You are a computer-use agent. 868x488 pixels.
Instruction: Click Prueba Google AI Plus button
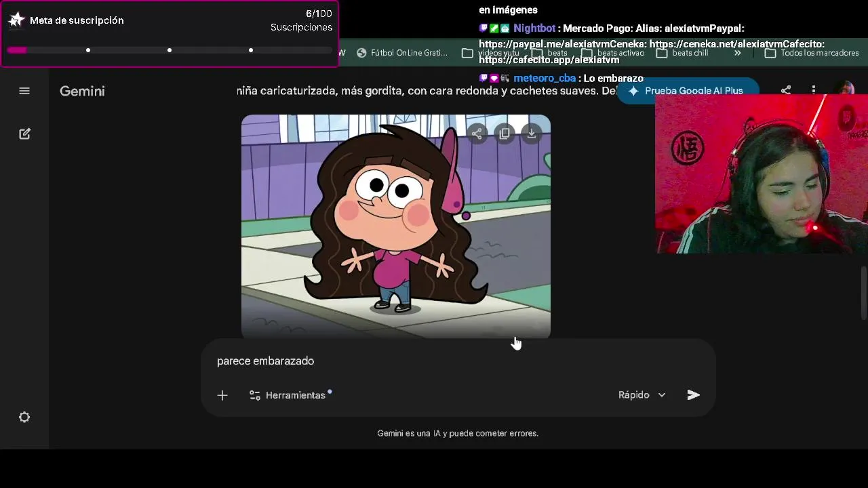pos(687,91)
